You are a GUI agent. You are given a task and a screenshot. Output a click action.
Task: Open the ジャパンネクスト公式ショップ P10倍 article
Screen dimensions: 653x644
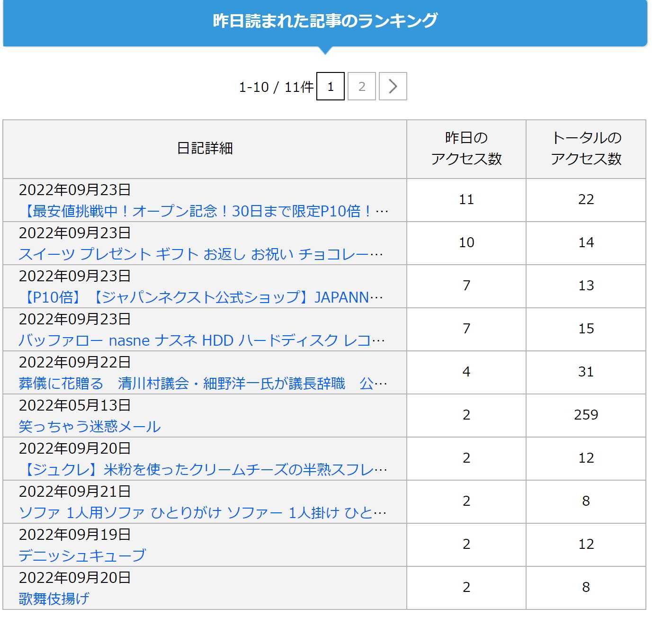pyautogui.click(x=201, y=297)
